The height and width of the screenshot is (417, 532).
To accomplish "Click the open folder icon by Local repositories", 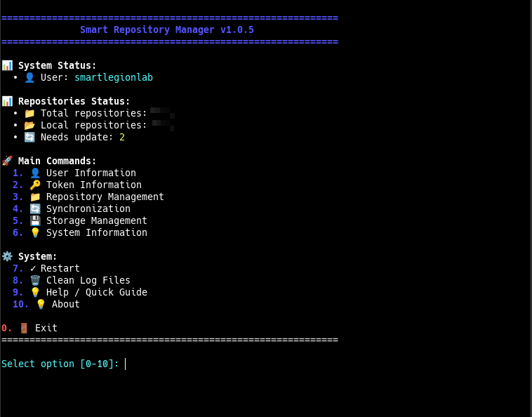I will (x=29, y=125).
